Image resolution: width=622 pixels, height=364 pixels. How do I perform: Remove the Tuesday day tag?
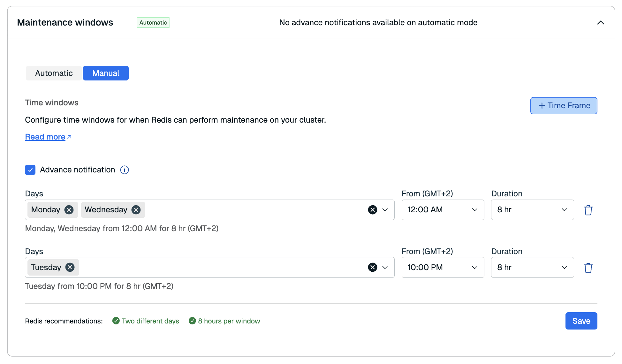tap(70, 267)
